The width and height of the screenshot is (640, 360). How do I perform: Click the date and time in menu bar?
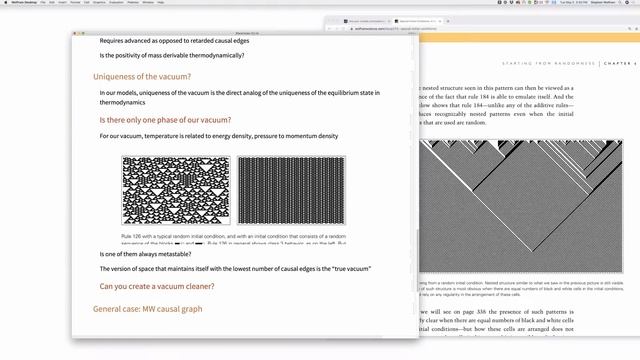tap(574, 2)
